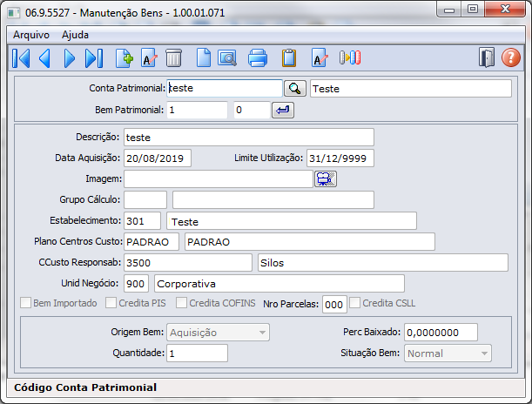Click Bem Patrimonial number field
This screenshot has width=532, height=404.
click(197, 110)
